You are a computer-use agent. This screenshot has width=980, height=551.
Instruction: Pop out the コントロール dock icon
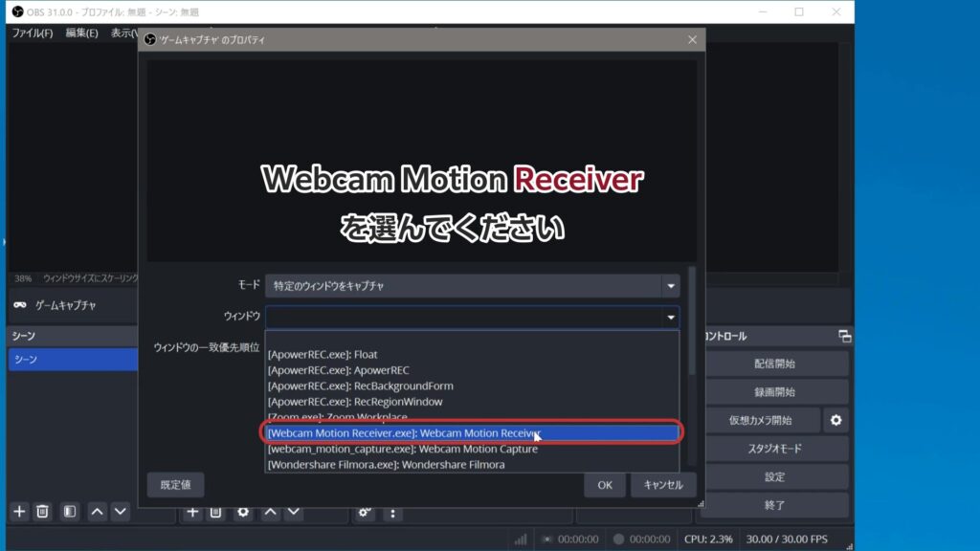coord(844,336)
